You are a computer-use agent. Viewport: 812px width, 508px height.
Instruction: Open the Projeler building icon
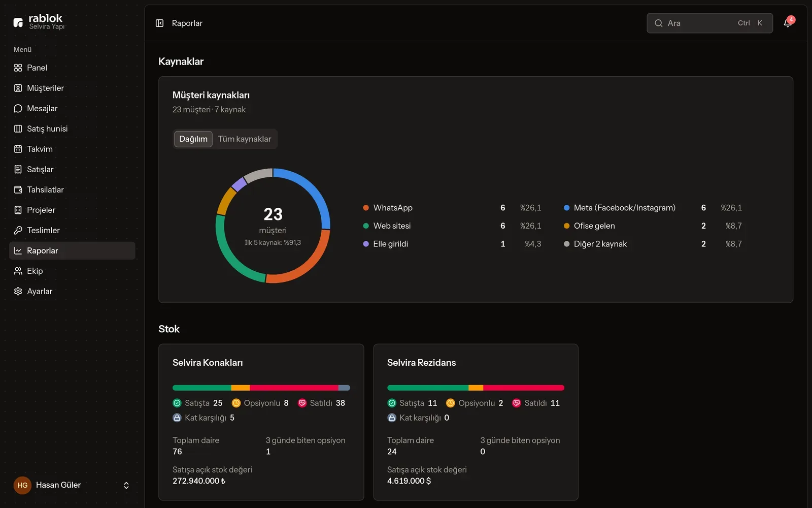click(18, 210)
